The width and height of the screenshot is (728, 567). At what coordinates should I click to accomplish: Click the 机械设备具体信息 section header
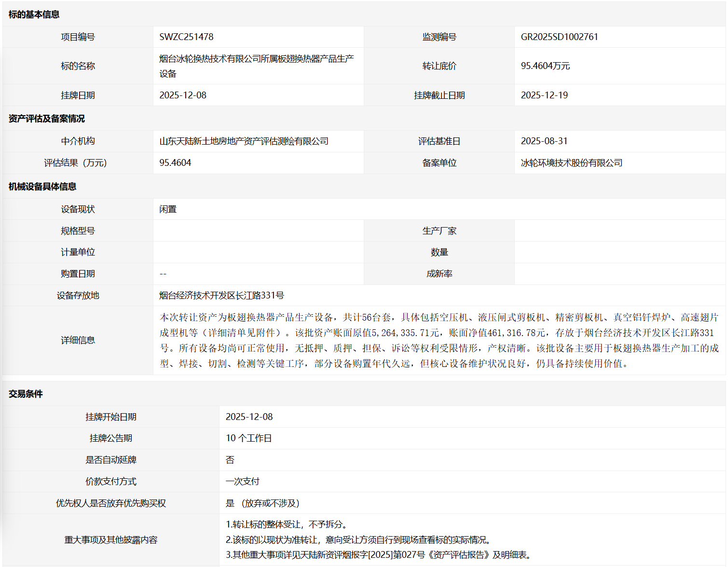point(42,187)
